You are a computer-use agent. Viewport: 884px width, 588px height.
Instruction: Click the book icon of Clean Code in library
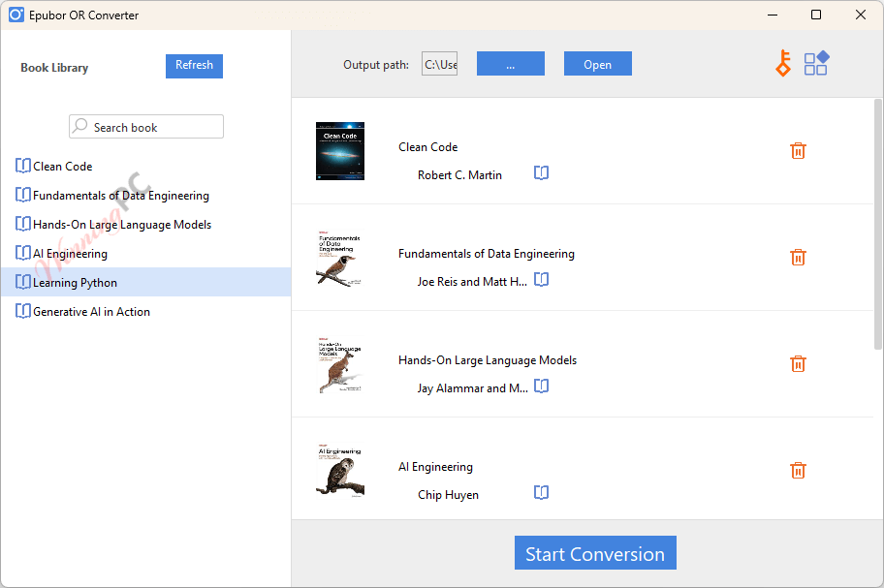tap(23, 166)
